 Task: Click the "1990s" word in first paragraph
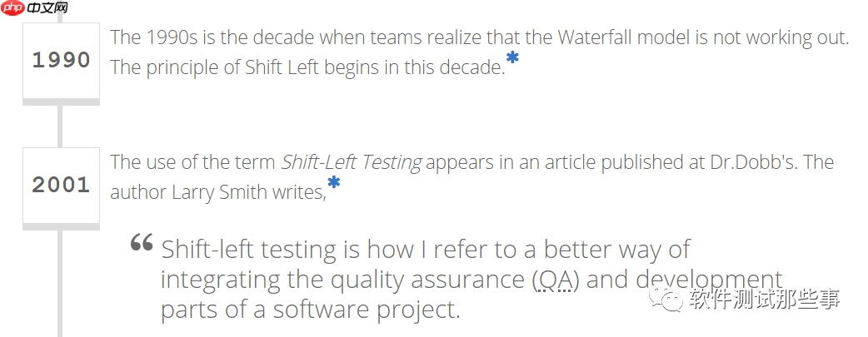[178, 37]
